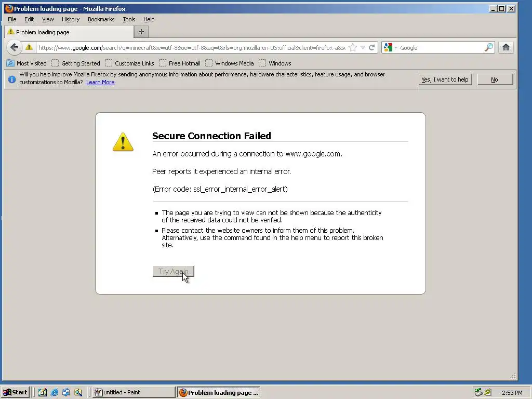The width and height of the screenshot is (532, 399).
Task: Click the Secure Connection Failed heading
Action: pos(211,136)
